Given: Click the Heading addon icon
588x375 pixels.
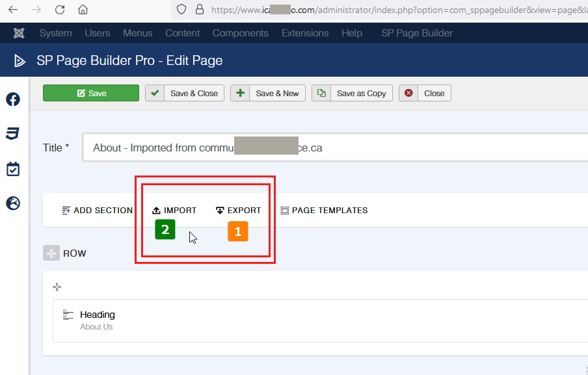Looking at the screenshot, I should tap(68, 315).
